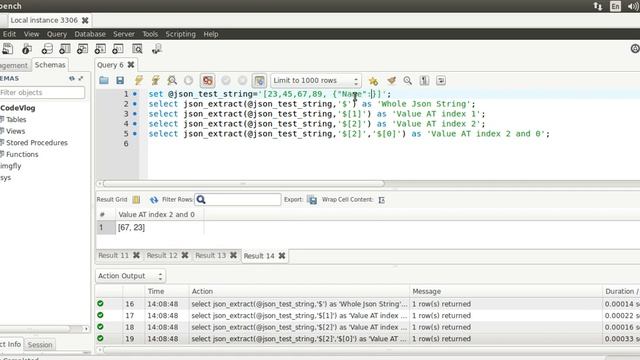
Task: Open the search table data tool
Action: click(137, 49)
